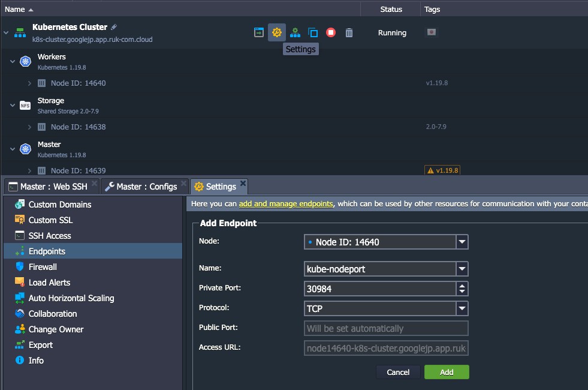Open the Protocol dropdown arrow
The image size is (588, 390).
tap(462, 308)
